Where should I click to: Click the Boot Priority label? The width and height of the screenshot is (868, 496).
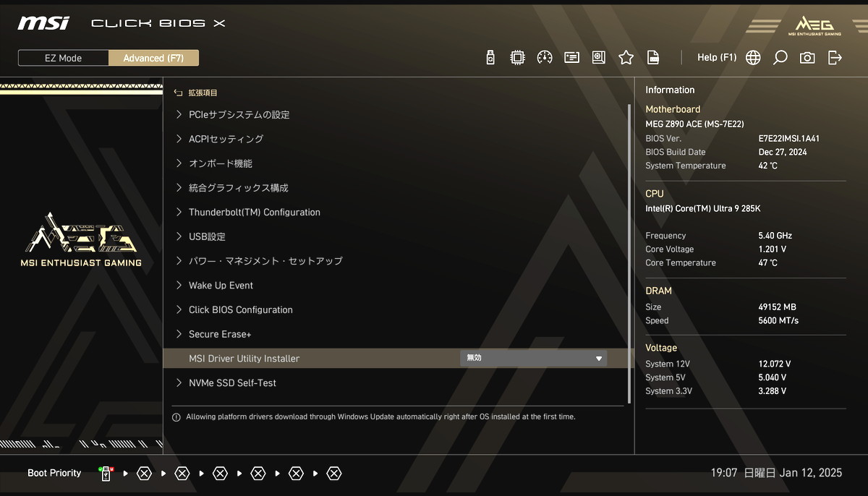click(54, 473)
